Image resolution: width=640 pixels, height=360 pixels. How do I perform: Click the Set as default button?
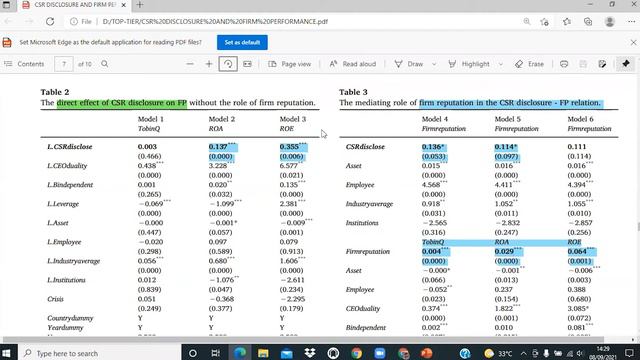242,42
